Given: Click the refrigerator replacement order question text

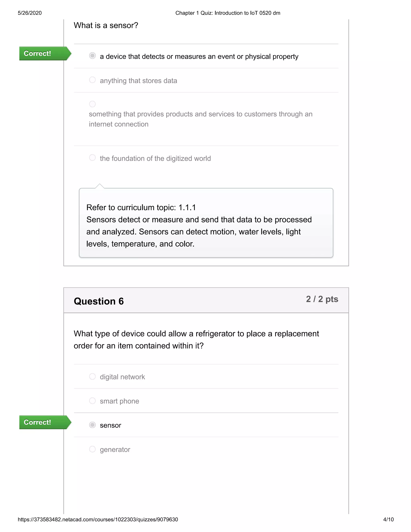Looking at the screenshot, I should (196, 339).
